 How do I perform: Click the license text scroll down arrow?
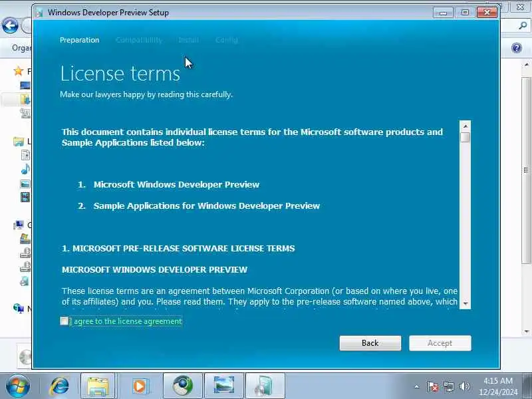(465, 303)
